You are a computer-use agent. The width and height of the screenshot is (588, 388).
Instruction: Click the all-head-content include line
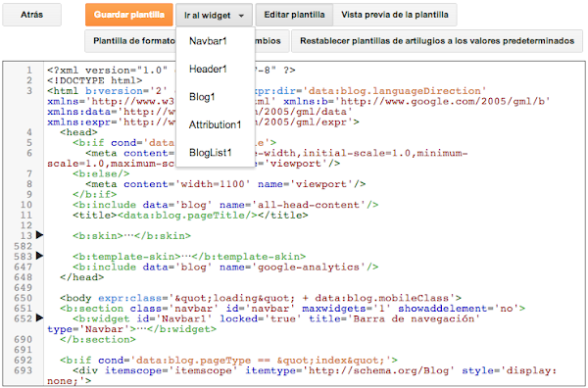pos(225,205)
